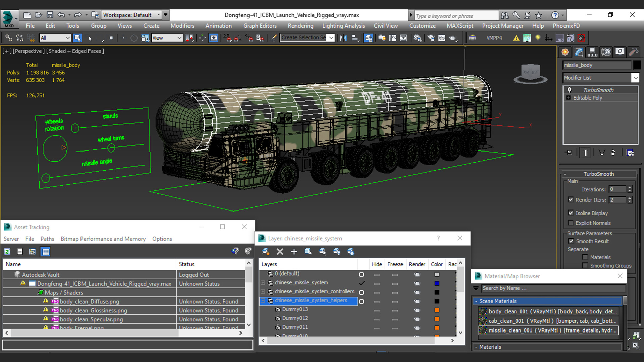This screenshot has width=644, height=362.
Task: Expand the chinese_missile_system_controllers layer tree
Action: pos(263,292)
